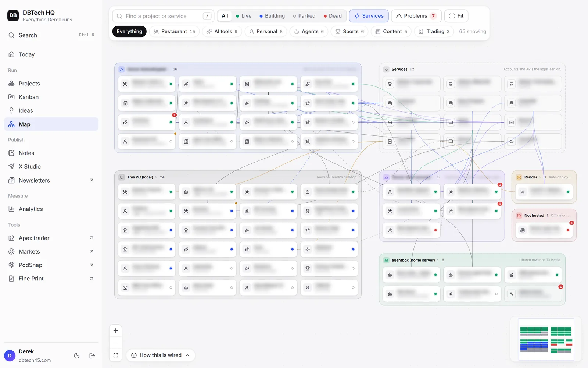Toggle the Services layer button
This screenshot has height=368, width=588.
click(x=369, y=16)
